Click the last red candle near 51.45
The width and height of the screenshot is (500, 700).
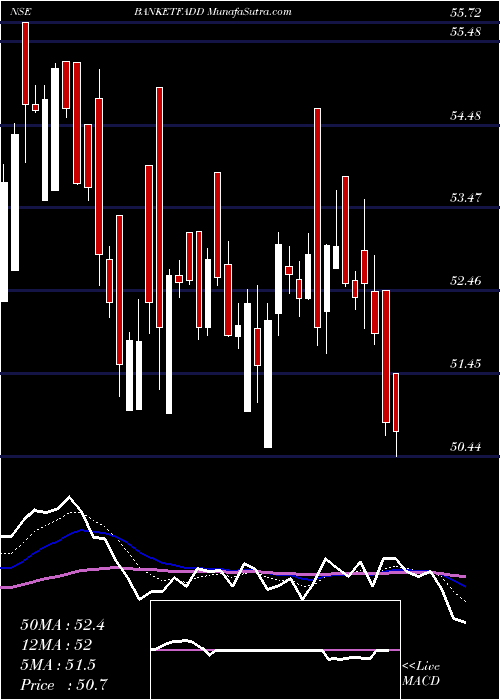click(x=396, y=403)
